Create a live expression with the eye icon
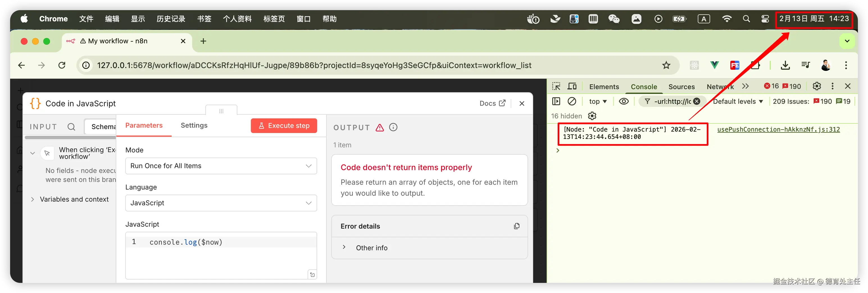868x293 pixels. 624,101
